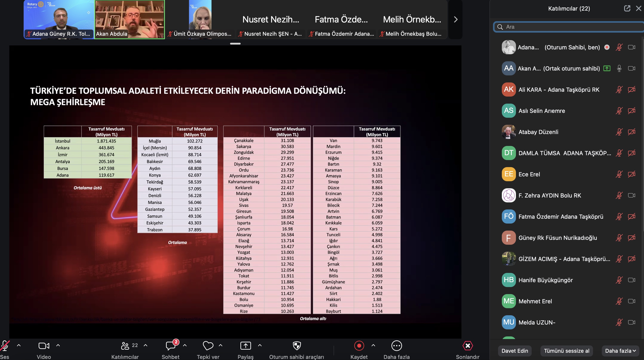Pop out the Katılımcılar panel
644x360 pixels.
[627, 9]
